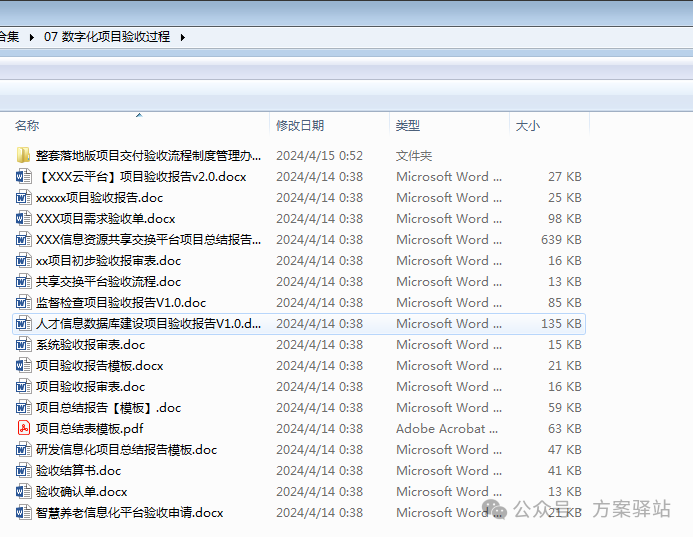Viewport: 693px width, 537px height.
Task: Select folder name 整套落地版项目交付验收流程制度管理办...
Action: pos(148,156)
